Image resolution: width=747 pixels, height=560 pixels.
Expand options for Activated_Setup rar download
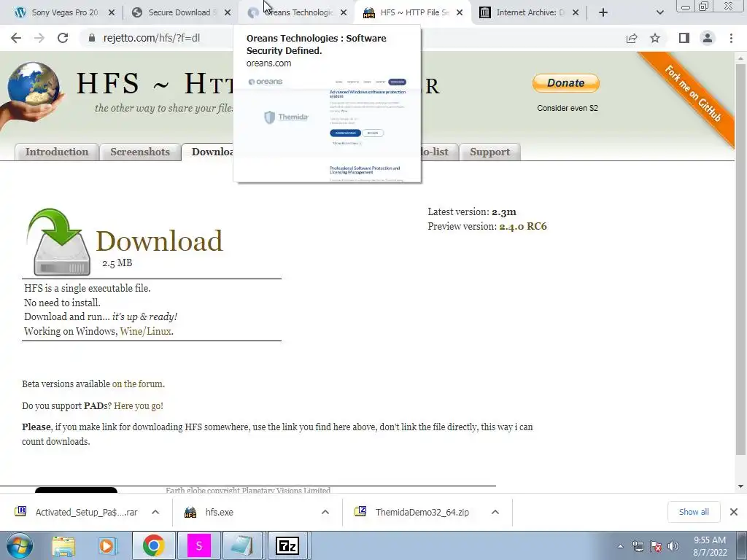155,513
